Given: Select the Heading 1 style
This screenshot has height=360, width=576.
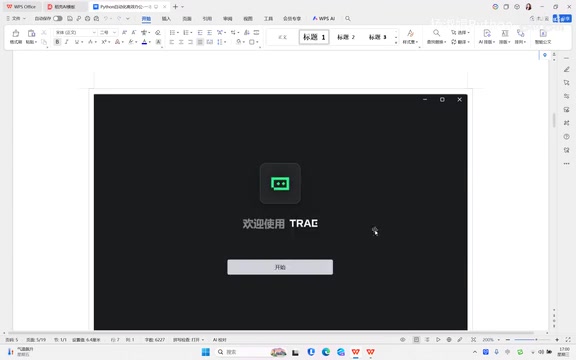Looking at the screenshot, I should (x=314, y=37).
